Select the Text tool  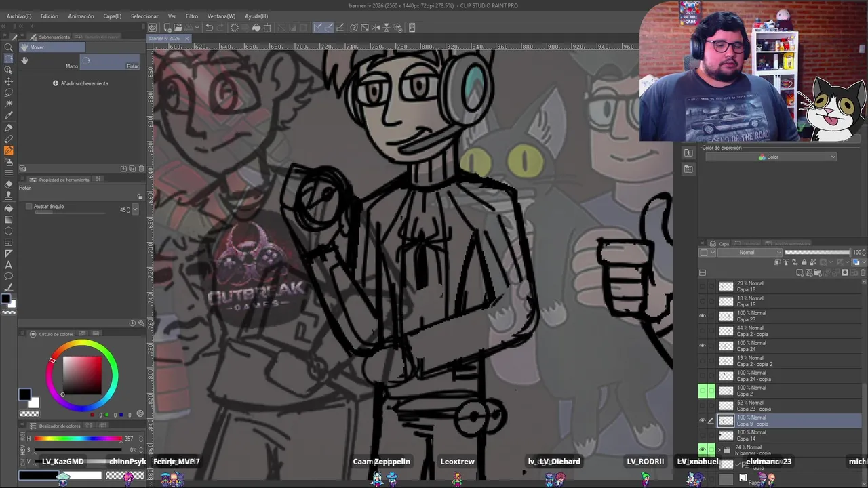coord(9,265)
